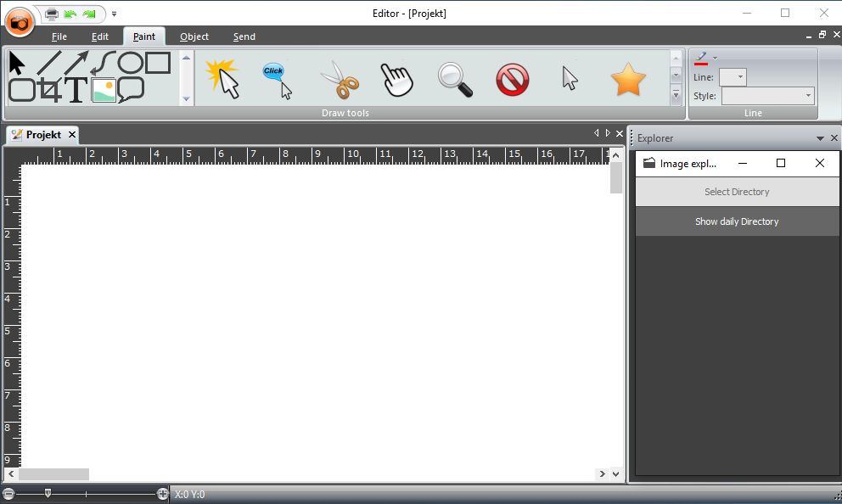Close the Projekt document tab
This screenshot has width=842, height=504.
[72, 135]
